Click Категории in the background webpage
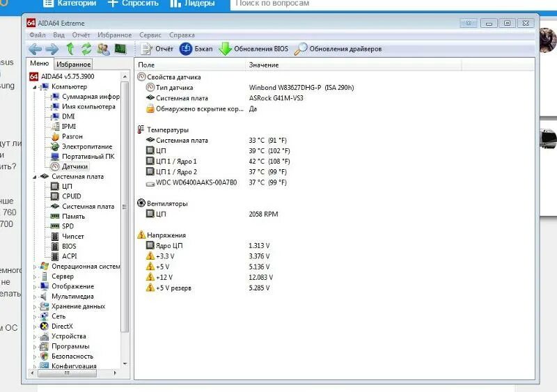 pyautogui.click(x=70, y=3)
